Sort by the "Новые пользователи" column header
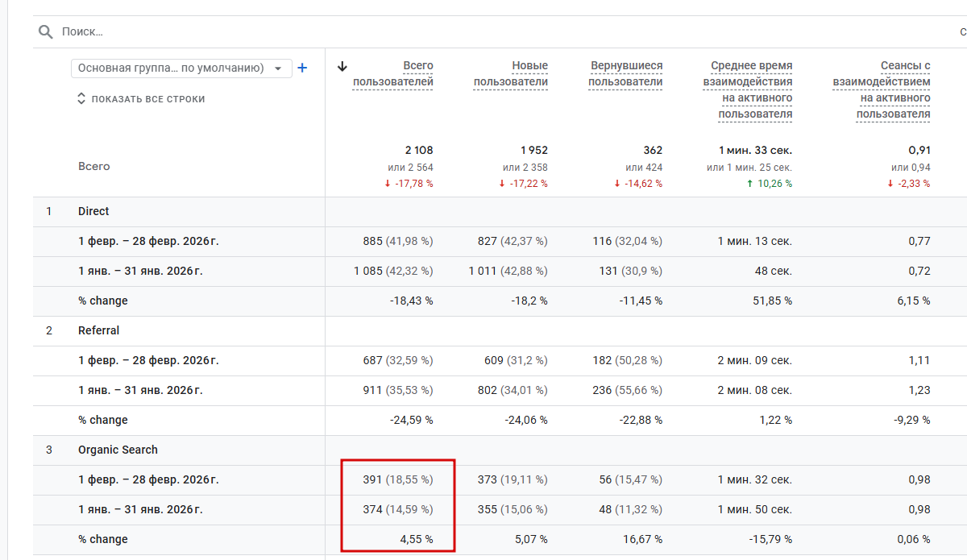The image size is (967, 560). [511, 73]
